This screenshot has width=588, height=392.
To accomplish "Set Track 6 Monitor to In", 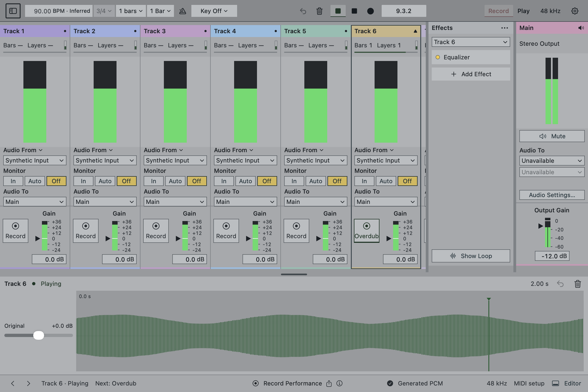I will (364, 181).
